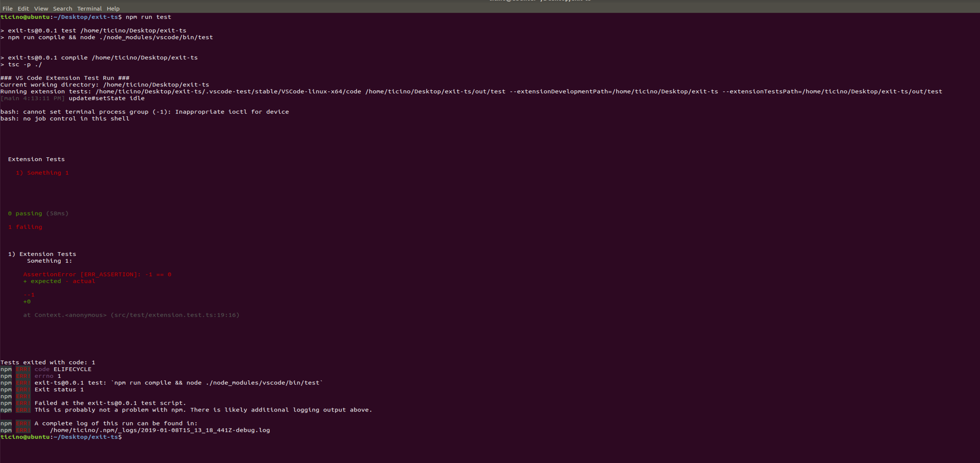Click the 'AssertionError [ERR_ASSERTION]' message
Screen dimensions: 980x463
[x=97, y=275]
